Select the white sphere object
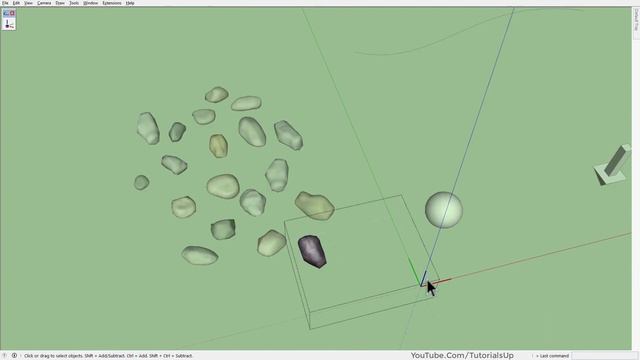This screenshot has width=640, height=360. tap(444, 210)
